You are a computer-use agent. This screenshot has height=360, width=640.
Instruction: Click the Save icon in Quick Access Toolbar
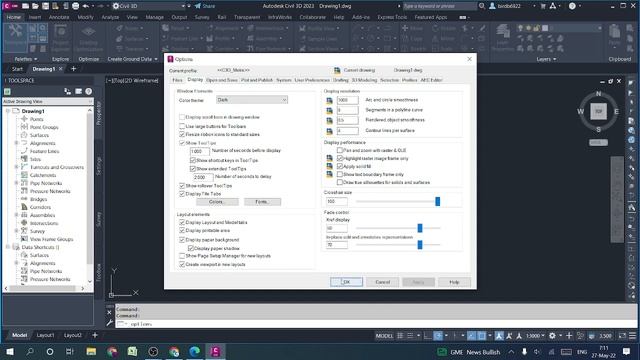tap(45, 6)
